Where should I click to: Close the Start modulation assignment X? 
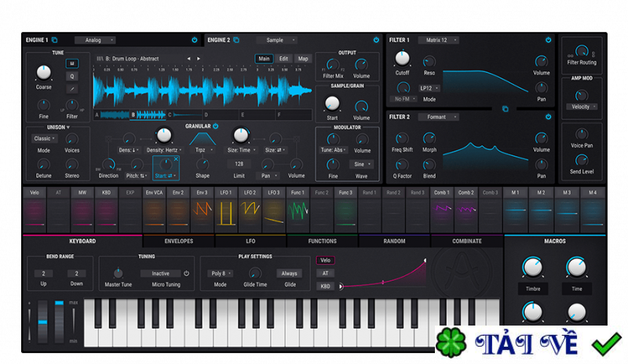point(176,159)
